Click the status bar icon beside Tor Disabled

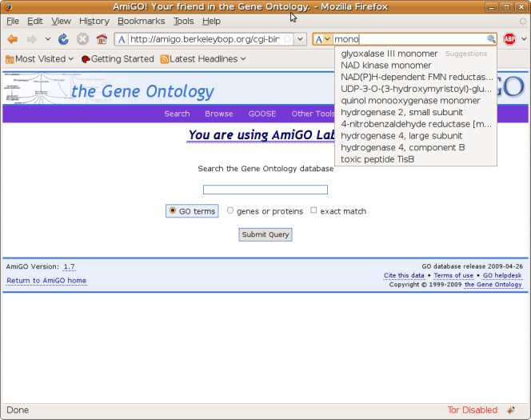511,410
